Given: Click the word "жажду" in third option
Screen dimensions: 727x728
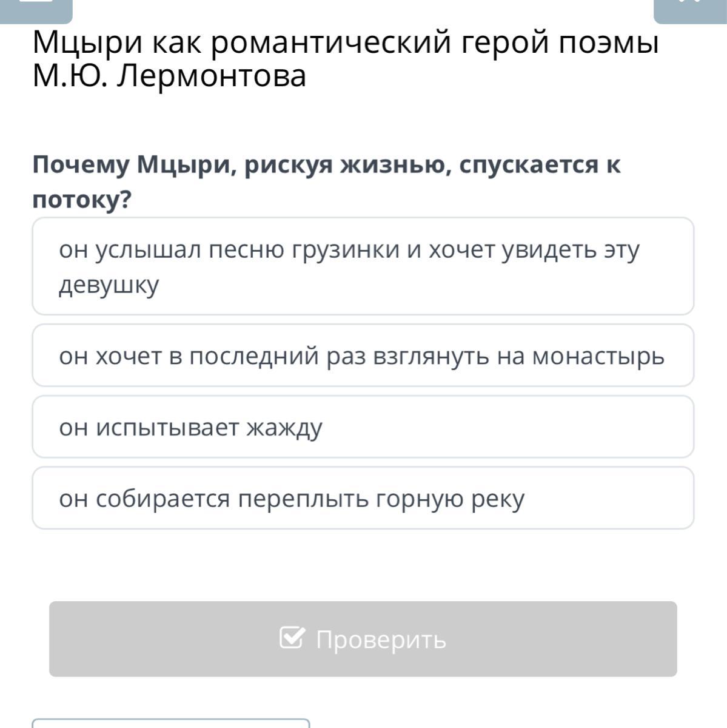Looking at the screenshot, I should 284,428.
